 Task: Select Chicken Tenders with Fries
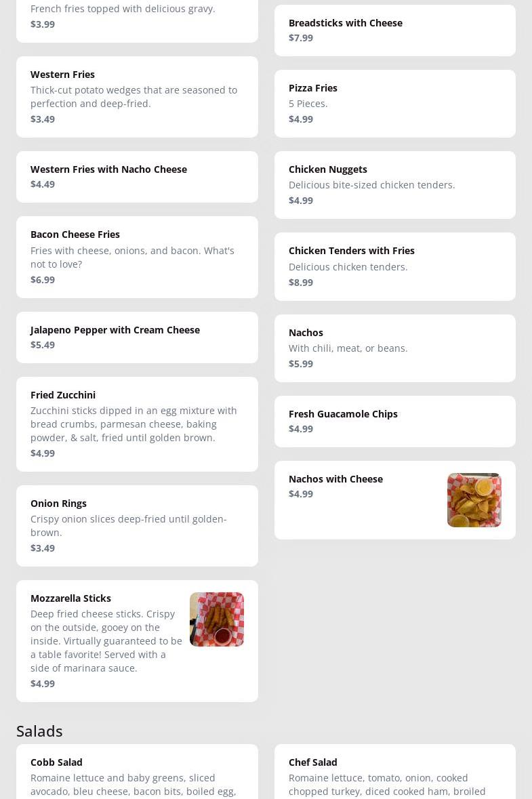[394, 266]
